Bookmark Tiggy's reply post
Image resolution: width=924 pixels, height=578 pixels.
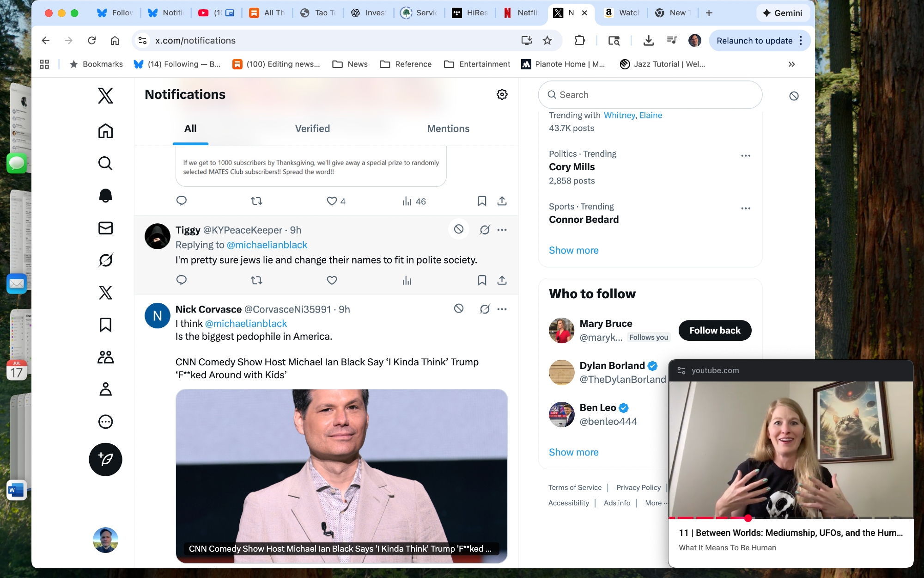tap(482, 280)
